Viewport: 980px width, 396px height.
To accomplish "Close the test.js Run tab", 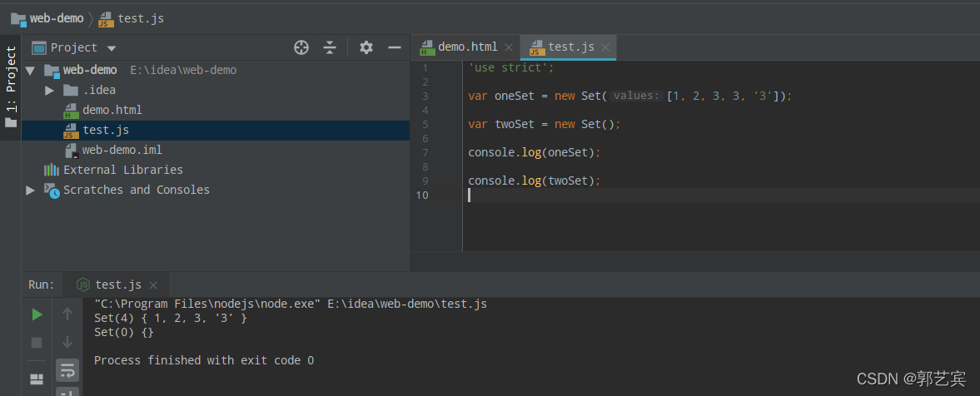I will coord(153,285).
